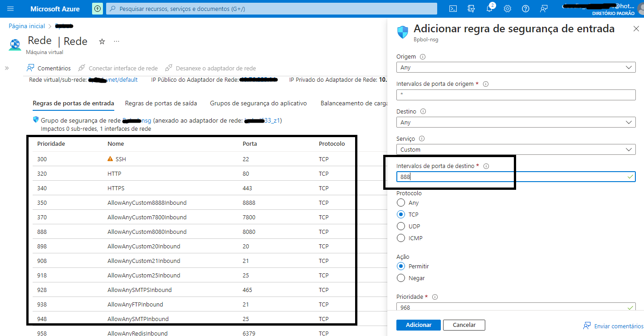Click port 465 in the rules table

[x=247, y=290]
